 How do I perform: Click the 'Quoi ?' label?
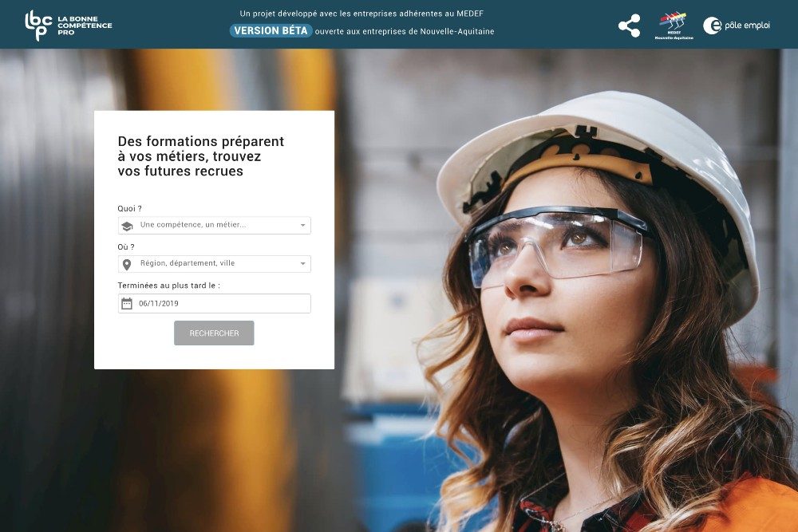click(130, 208)
